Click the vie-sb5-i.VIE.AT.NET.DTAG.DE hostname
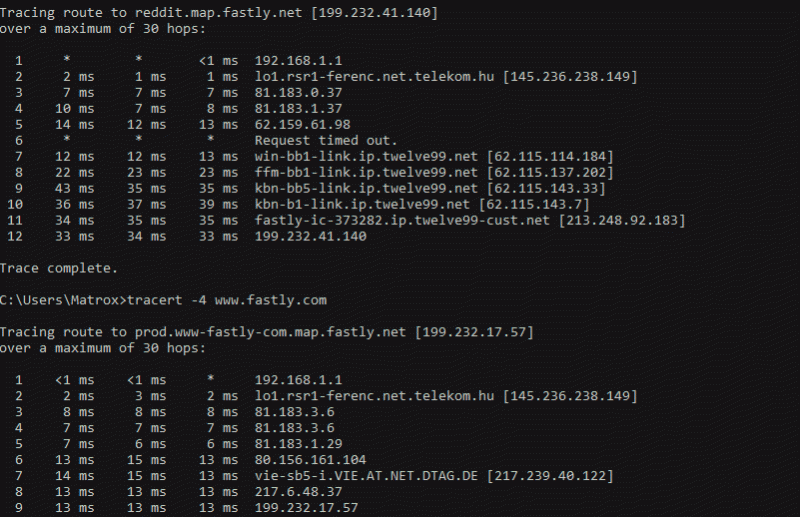Image resolution: width=800 pixels, height=517 pixels. (366, 476)
